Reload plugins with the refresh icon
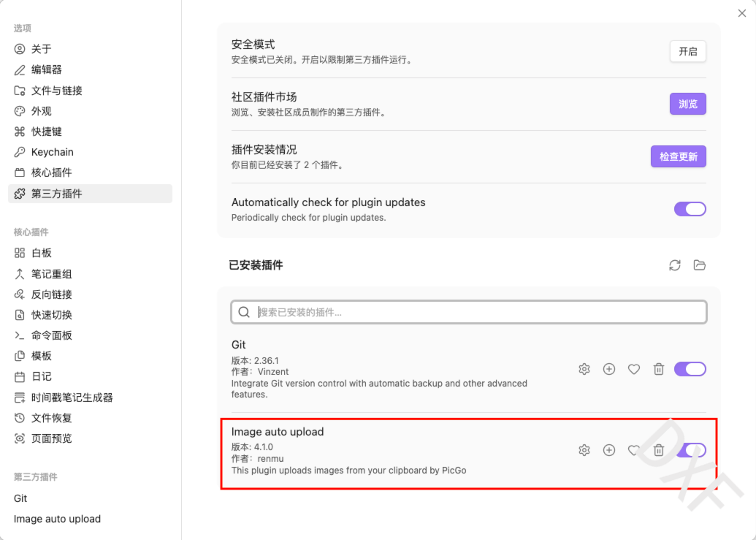The width and height of the screenshot is (756, 540). tap(675, 265)
